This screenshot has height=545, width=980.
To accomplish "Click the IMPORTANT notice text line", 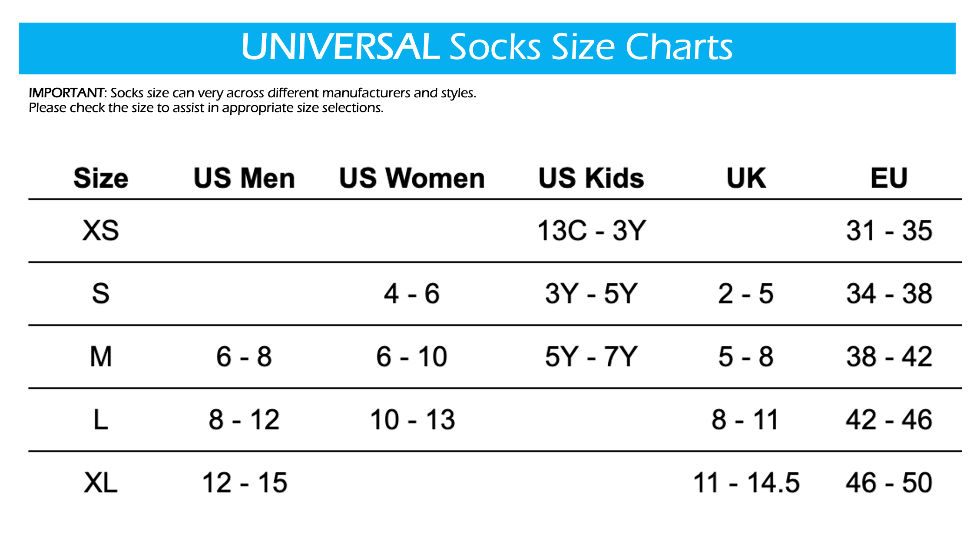I will [x=252, y=93].
